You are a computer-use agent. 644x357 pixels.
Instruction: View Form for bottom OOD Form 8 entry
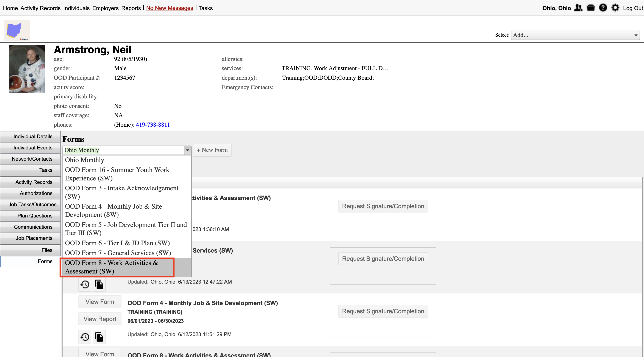100,353
